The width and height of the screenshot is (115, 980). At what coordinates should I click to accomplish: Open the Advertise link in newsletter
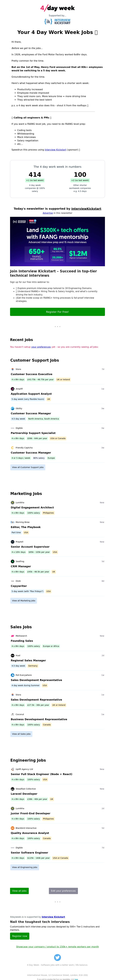point(48,213)
